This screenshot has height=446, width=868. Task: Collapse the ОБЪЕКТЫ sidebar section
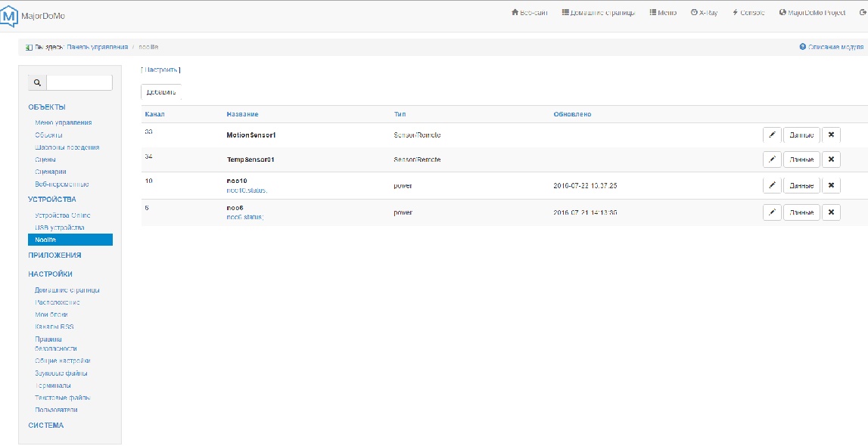coord(47,107)
